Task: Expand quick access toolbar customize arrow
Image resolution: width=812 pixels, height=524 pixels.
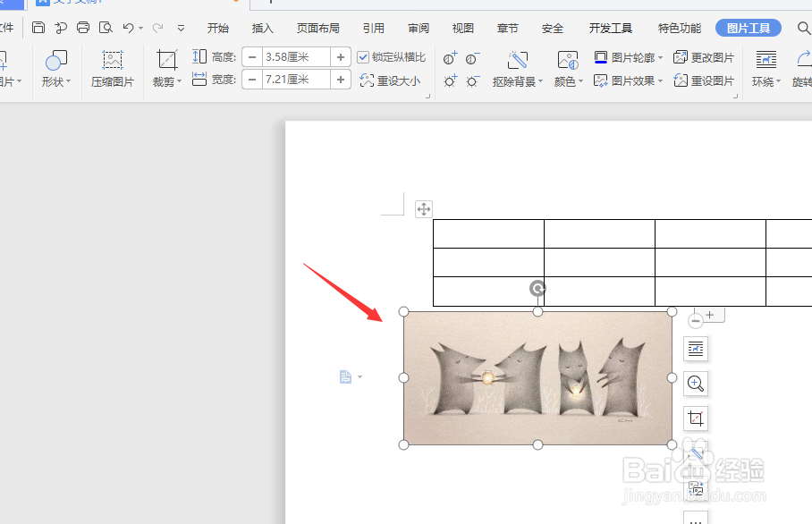Action: pyautogui.click(x=181, y=28)
